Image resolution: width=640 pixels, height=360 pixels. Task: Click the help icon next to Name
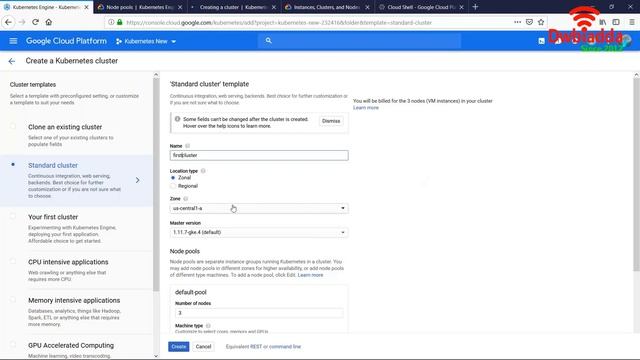[187, 146]
